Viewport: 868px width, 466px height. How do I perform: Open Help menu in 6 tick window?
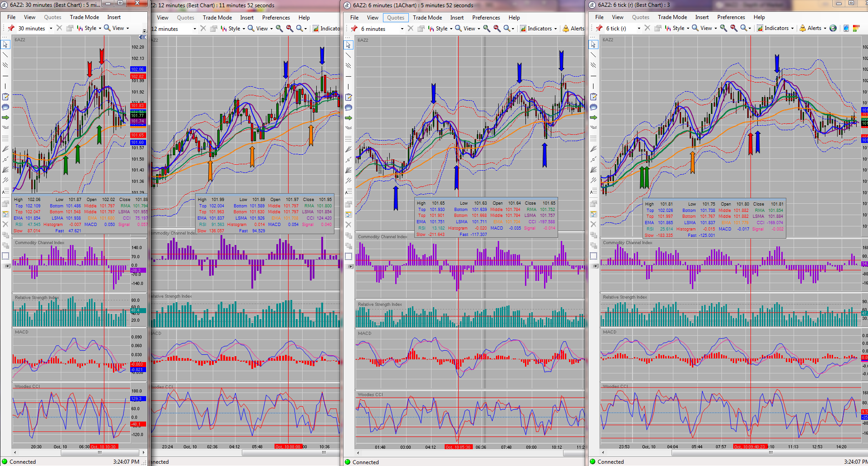click(x=759, y=17)
